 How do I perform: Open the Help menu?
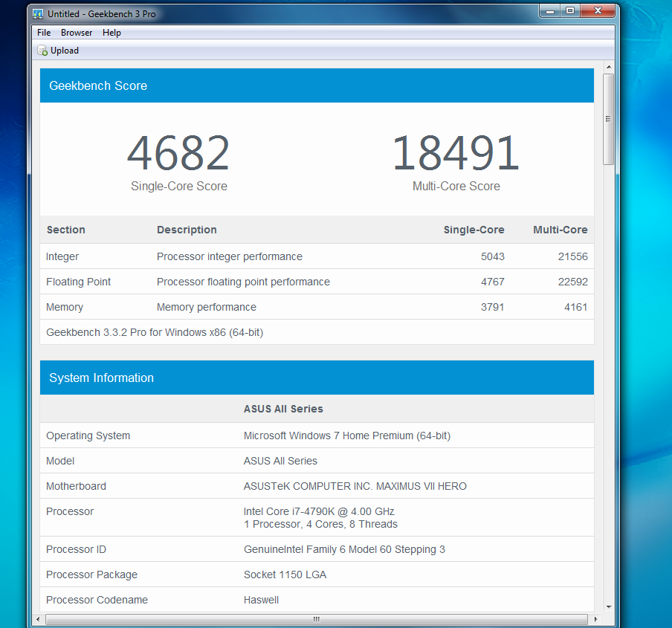[x=112, y=33]
